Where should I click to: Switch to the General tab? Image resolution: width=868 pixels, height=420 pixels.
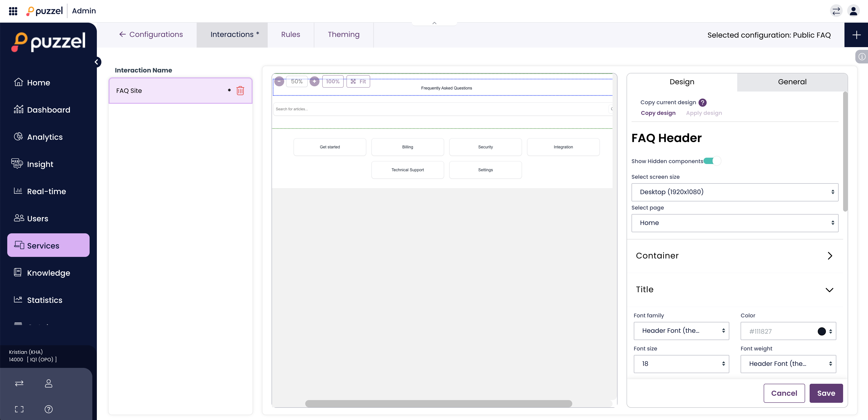[792, 82]
